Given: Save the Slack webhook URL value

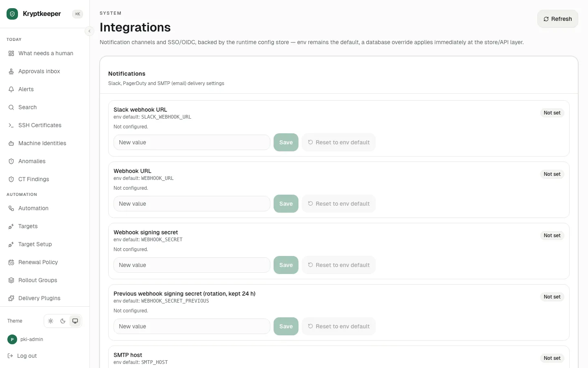Looking at the screenshot, I should [x=286, y=142].
